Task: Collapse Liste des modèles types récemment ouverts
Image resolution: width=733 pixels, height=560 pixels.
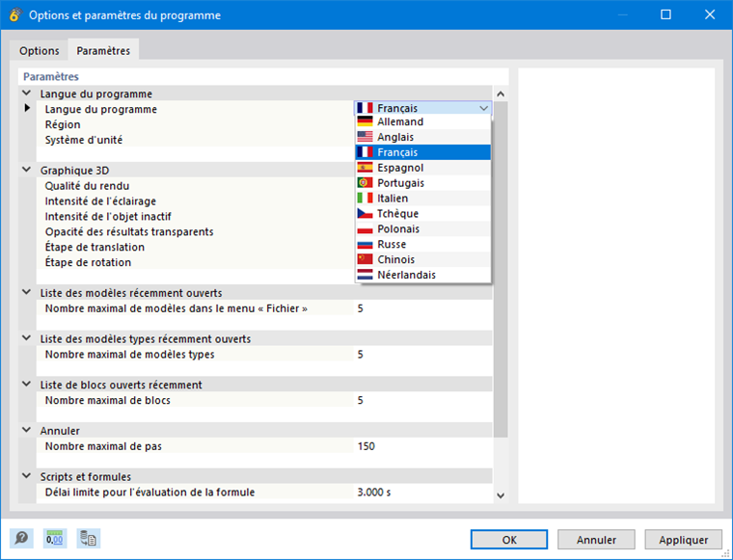Action: click(27, 338)
